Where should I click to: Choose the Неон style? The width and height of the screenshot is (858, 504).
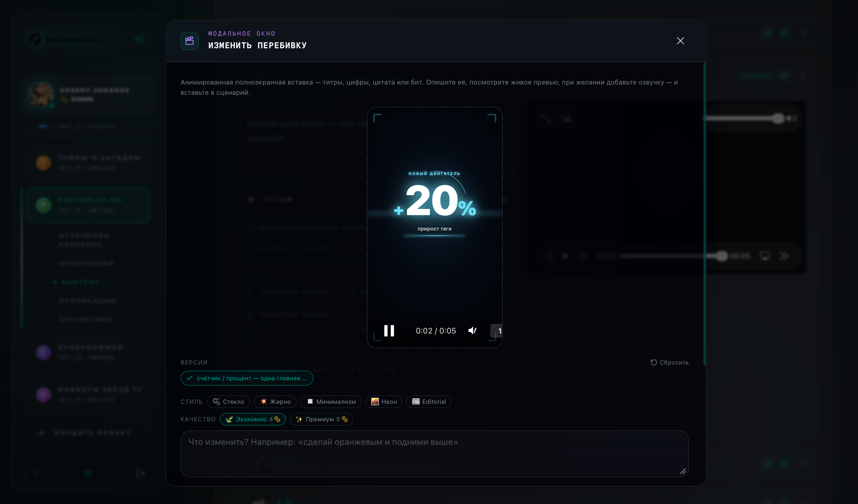384,402
